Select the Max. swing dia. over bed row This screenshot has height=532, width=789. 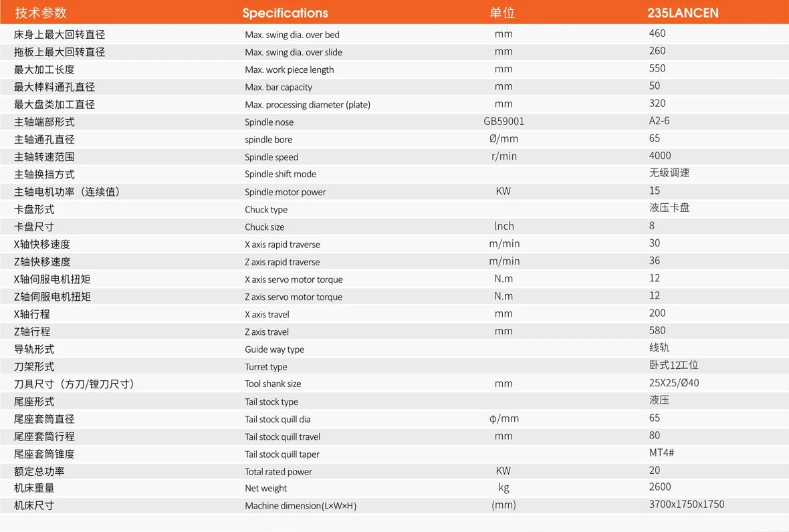tap(394, 34)
